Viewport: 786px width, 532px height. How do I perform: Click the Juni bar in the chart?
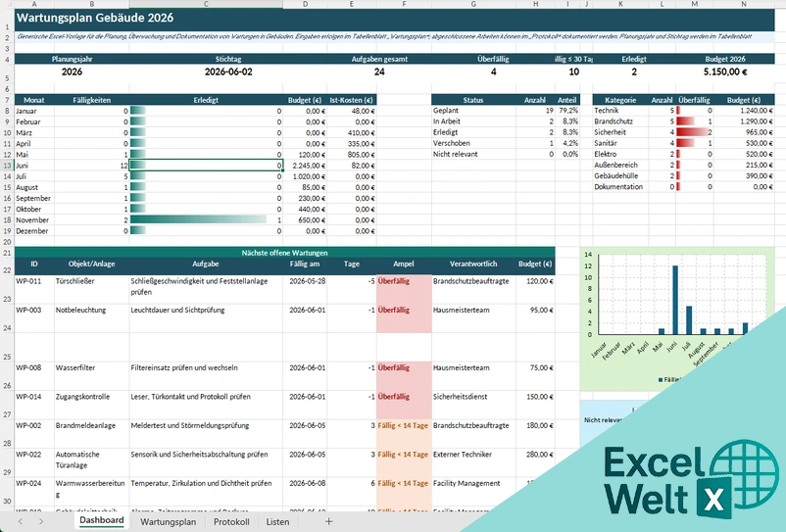[x=675, y=300]
